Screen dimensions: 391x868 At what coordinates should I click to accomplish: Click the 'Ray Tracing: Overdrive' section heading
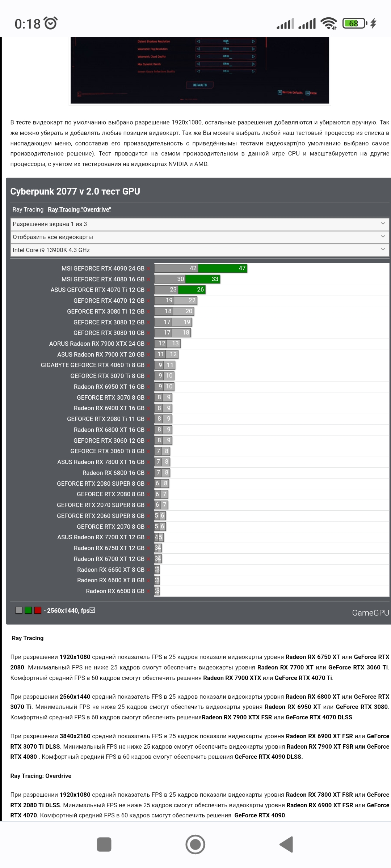(x=41, y=776)
